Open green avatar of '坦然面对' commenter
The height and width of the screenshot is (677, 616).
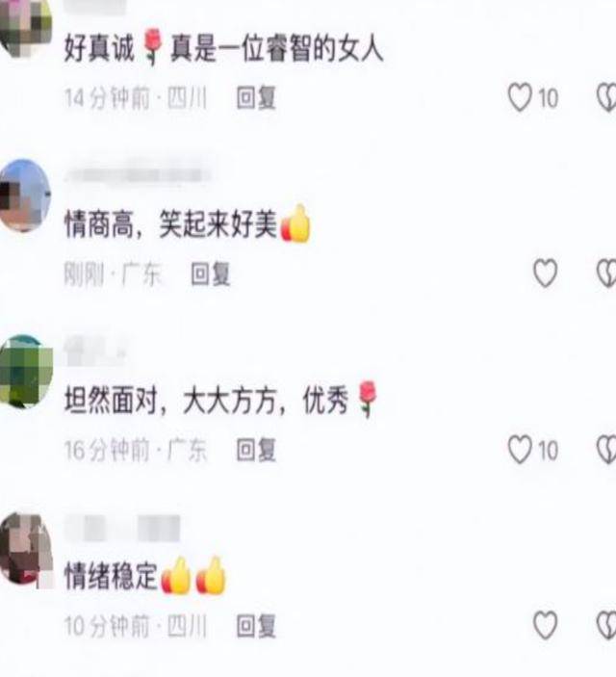[x=26, y=372]
